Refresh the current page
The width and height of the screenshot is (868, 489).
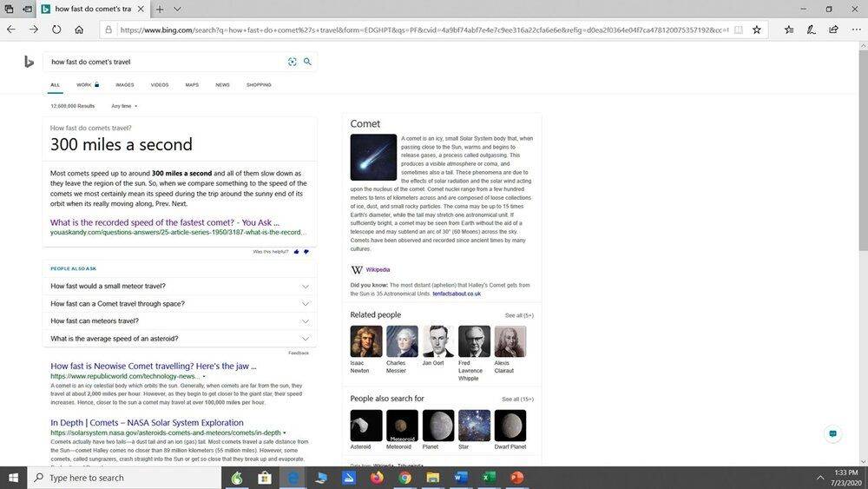point(56,30)
